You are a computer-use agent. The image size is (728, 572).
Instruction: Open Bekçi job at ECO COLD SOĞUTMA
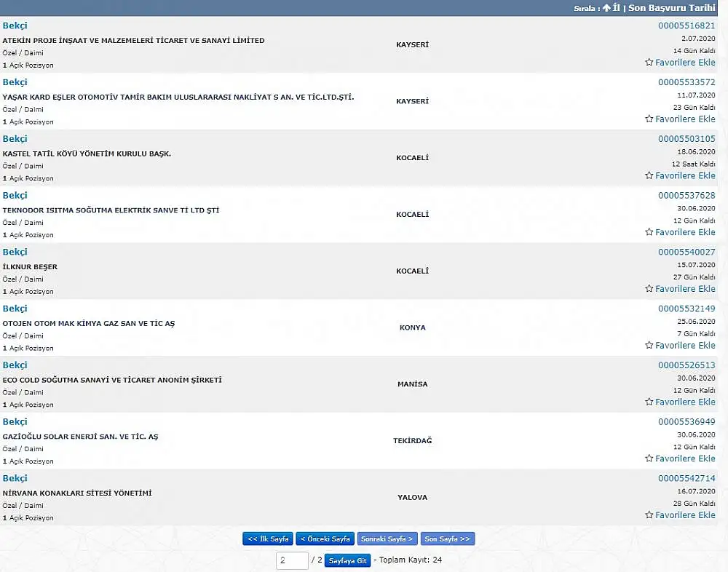15,365
